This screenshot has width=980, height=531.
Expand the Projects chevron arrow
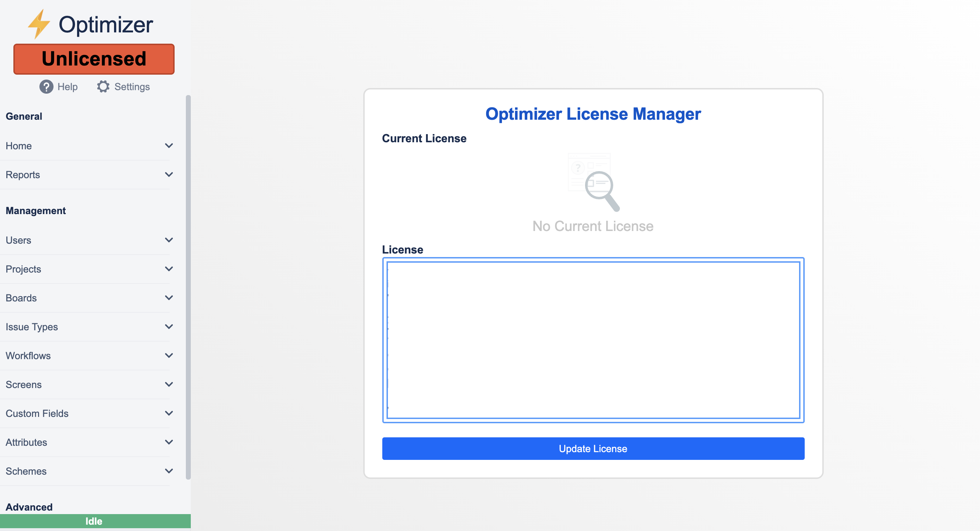pos(169,269)
